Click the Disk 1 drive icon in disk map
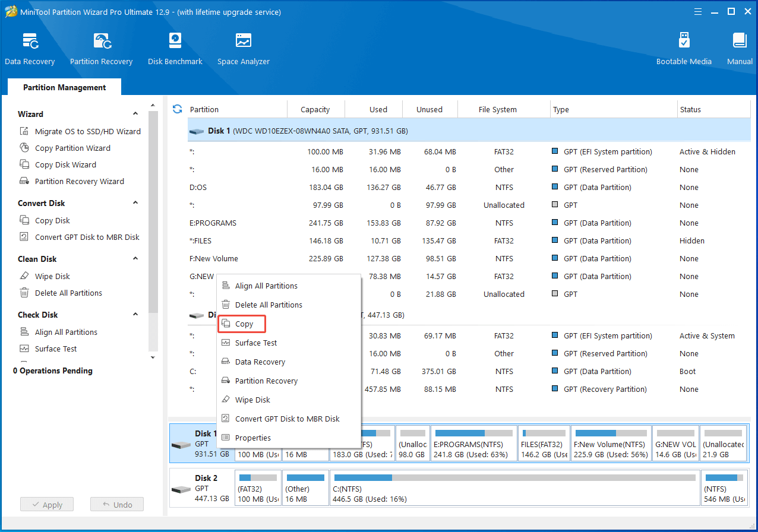758x532 pixels. pyautogui.click(x=181, y=445)
